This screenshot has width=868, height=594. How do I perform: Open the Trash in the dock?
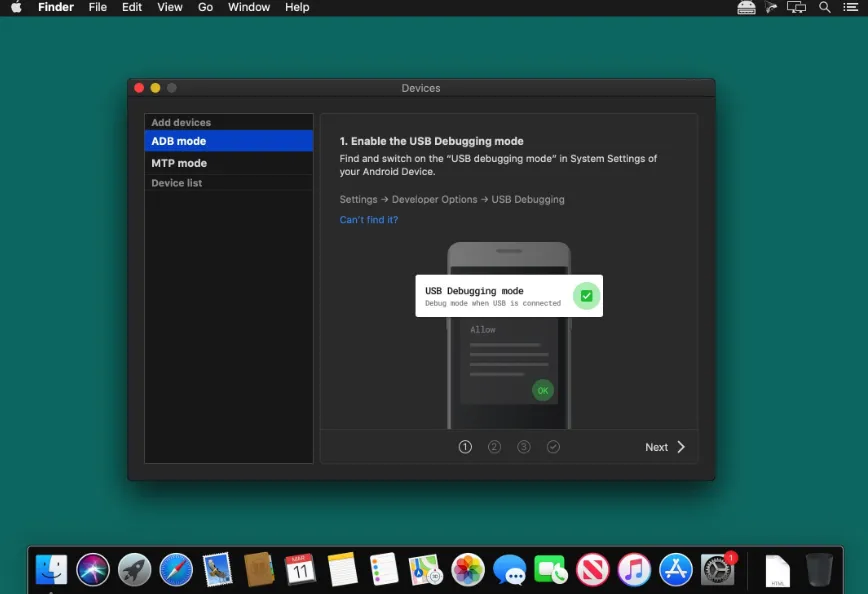[x=819, y=569]
